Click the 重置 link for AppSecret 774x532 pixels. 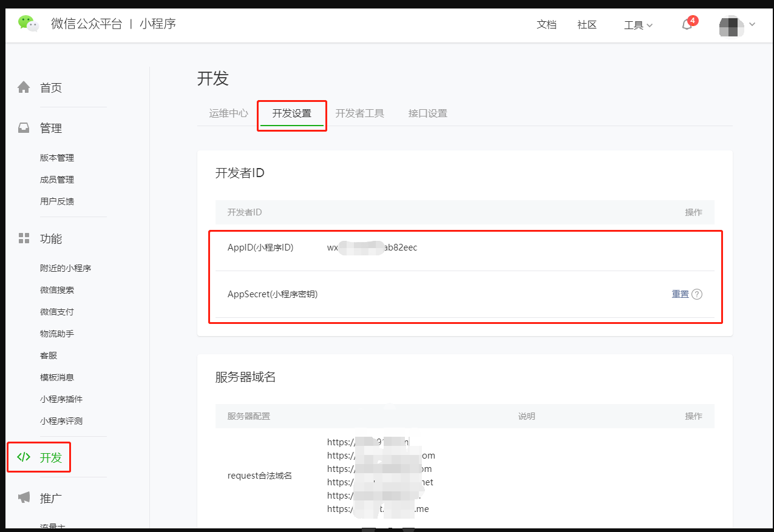(x=681, y=294)
